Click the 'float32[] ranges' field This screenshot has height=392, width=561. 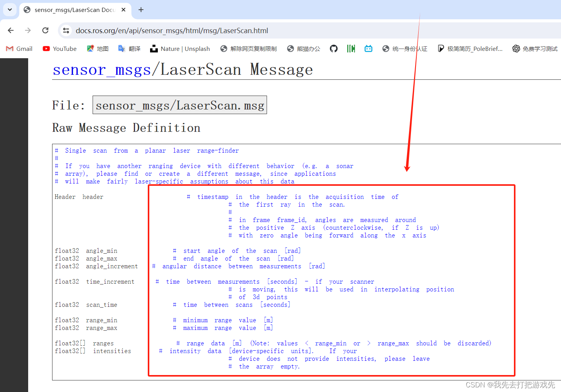pyautogui.click(x=84, y=343)
